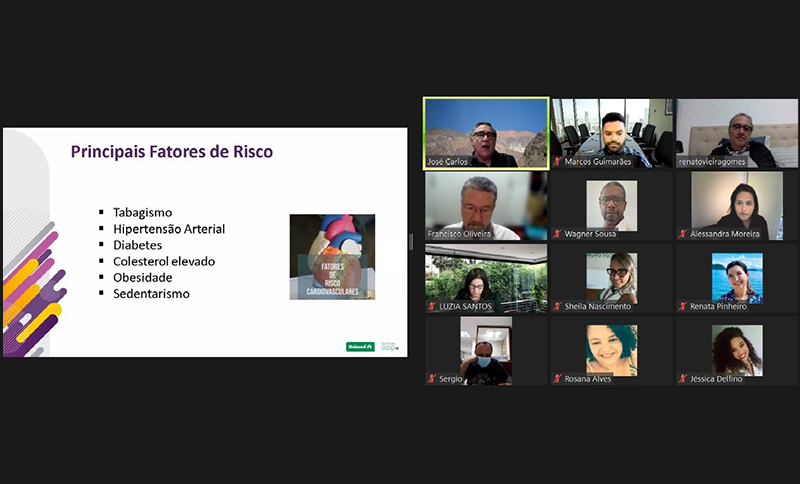Click Sheila Nascimento muted microphone icon
Viewport: 800px width, 484px height.
coord(557,307)
